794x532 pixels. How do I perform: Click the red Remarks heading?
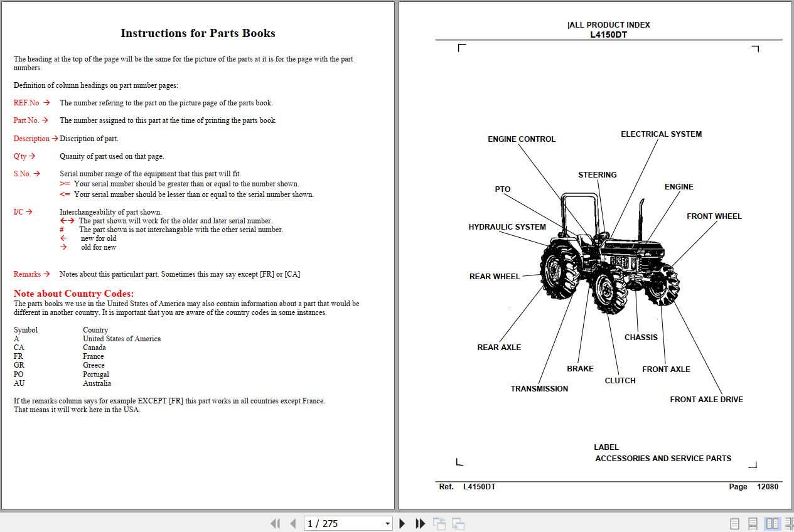point(27,274)
